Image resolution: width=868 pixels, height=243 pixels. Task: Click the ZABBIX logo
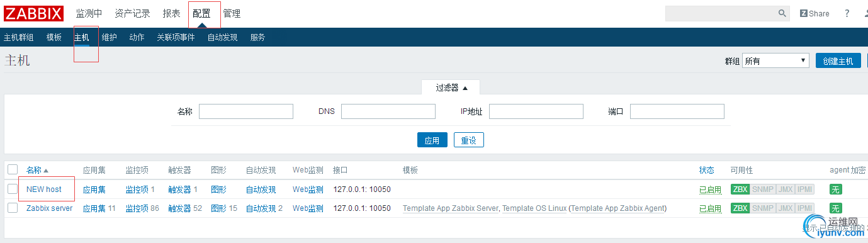34,13
